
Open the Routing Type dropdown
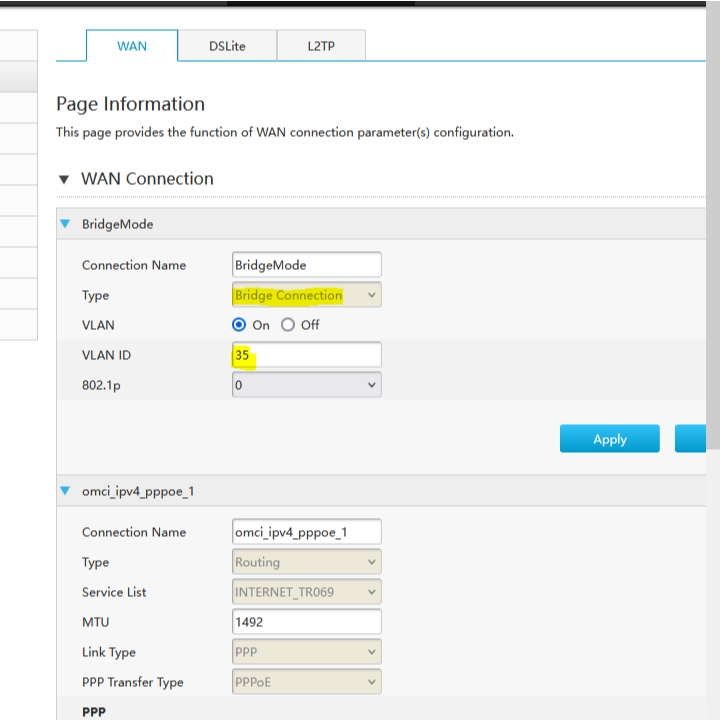click(306, 562)
